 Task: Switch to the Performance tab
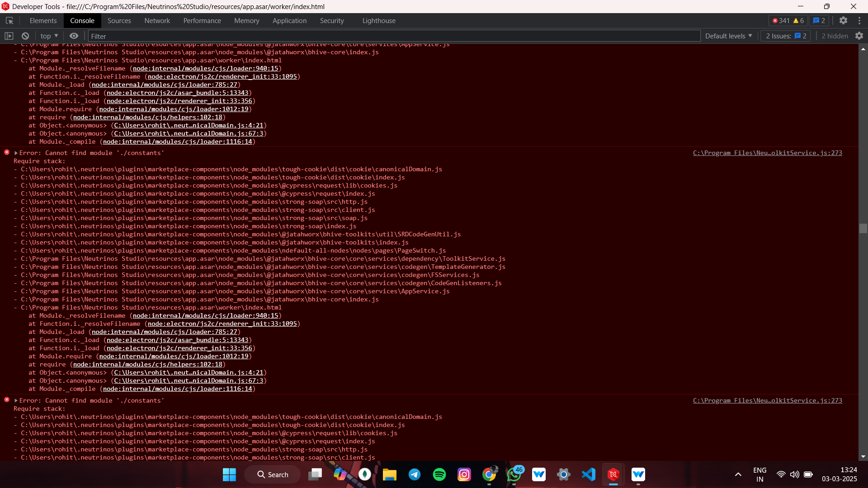(202, 21)
